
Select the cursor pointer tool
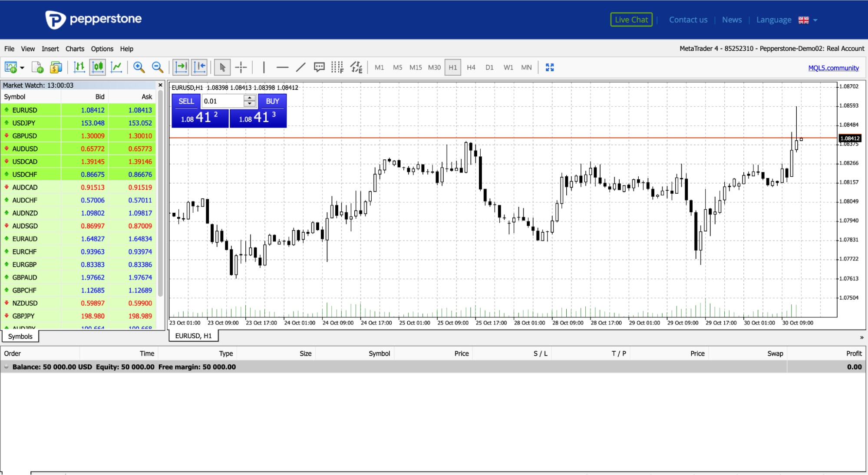(222, 67)
